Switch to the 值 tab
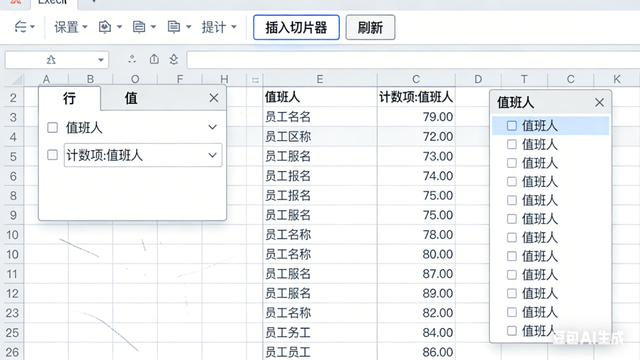Screen dimensions: 640x360 point(131,98)
